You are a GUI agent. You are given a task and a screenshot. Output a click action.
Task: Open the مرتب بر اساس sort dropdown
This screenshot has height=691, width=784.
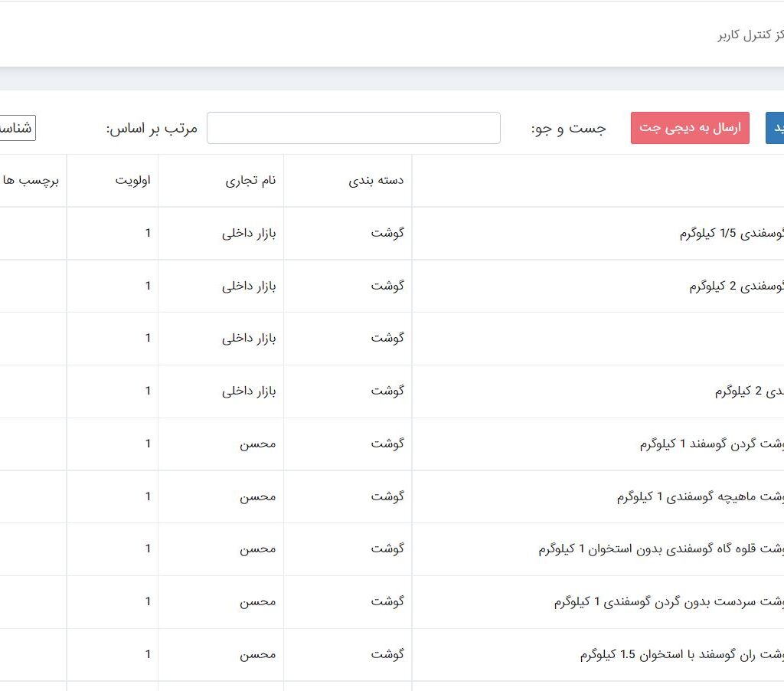point(17,128)
